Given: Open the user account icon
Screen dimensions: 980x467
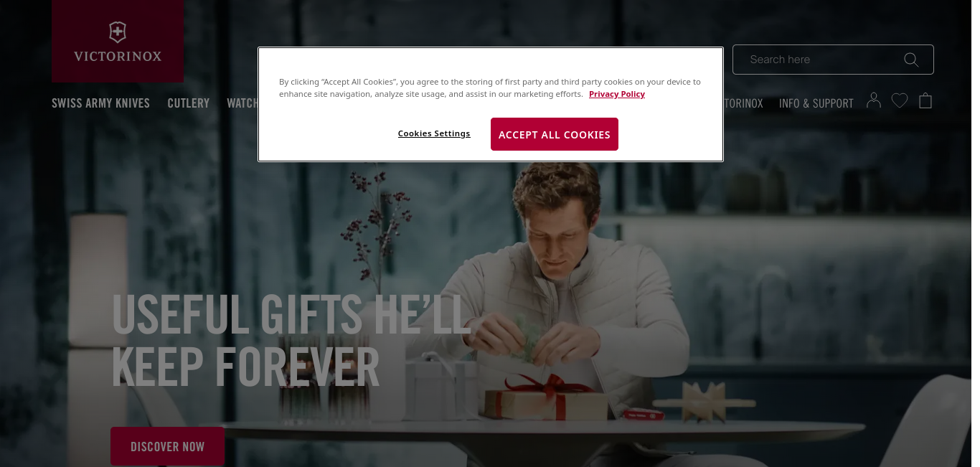Looking at the screenshot, I should (x=873, y=100).
